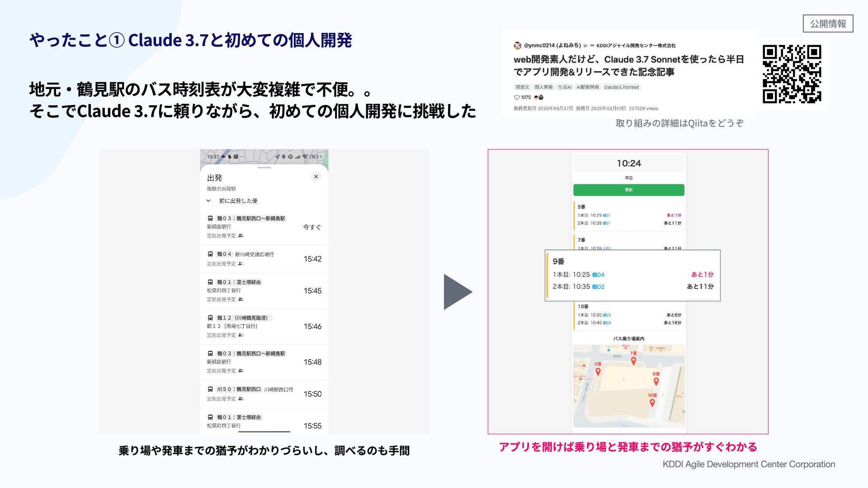868x488 pixels.
Task: Scan the QR code image
Action: click(792, 74)
